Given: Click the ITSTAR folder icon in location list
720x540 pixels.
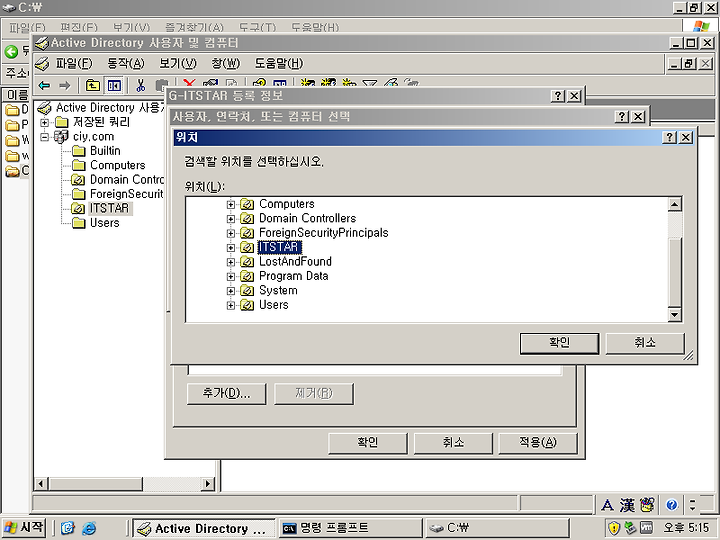Looking at the screenshot, I should click(x=247, y=248).
